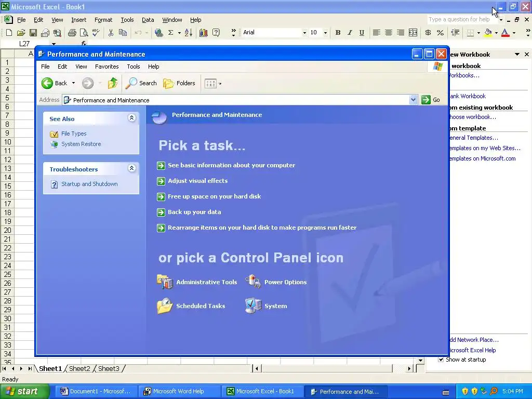This screenshot has width=532, height=399.
Task: Toggle Center alignment in Excel toolbar
Action: [389, 33]
